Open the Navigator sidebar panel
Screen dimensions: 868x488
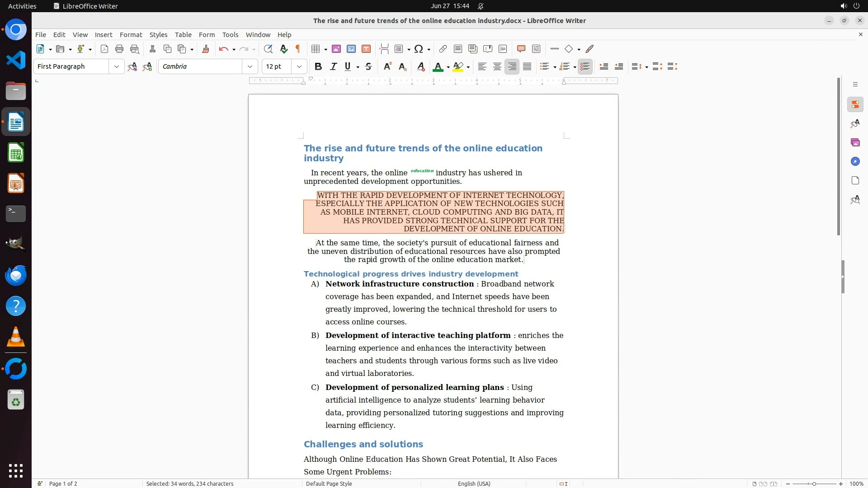coord(855,162)
